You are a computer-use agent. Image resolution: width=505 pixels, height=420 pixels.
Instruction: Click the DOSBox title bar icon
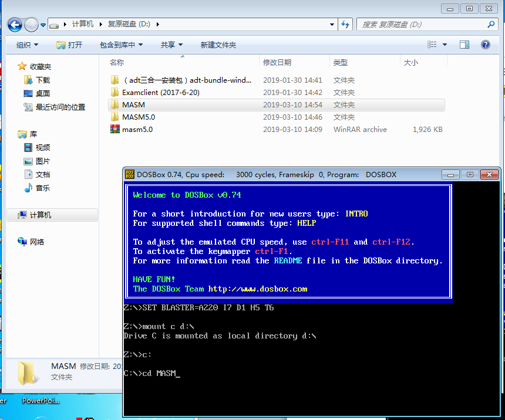pyautogui.click(x=129, y=174)
